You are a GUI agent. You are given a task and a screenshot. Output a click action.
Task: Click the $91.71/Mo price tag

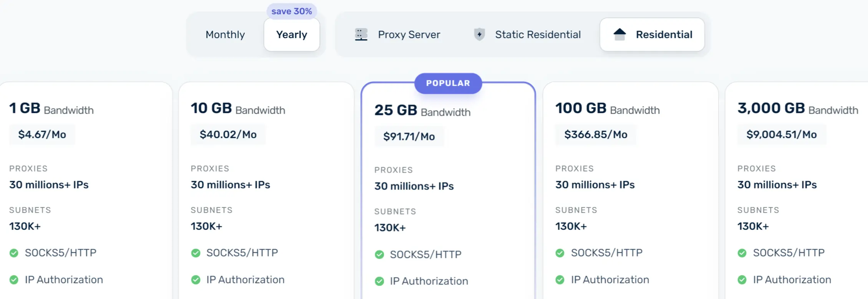point(409,136)
